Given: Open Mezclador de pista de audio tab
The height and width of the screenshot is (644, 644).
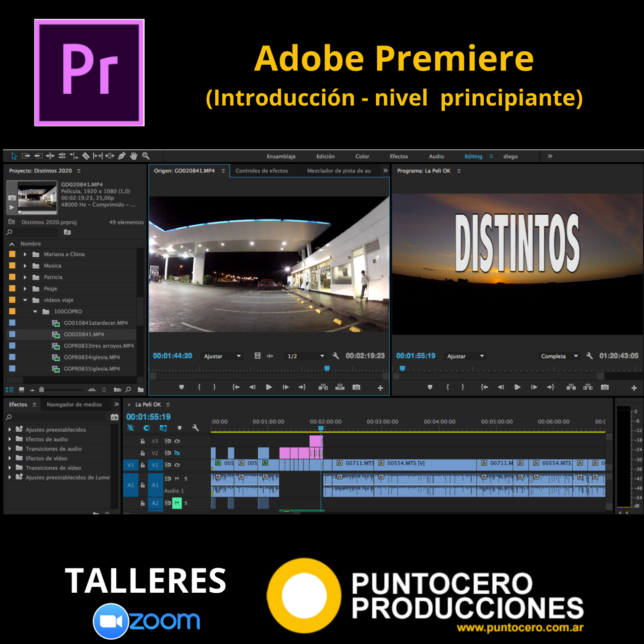Looking at the screenshot, I should click(x=339, y=171).
